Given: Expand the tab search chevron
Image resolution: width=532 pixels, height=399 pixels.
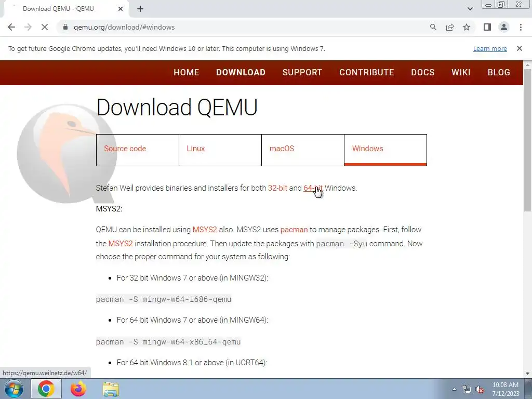Looking at the screenshot, I should coord(470,9).
